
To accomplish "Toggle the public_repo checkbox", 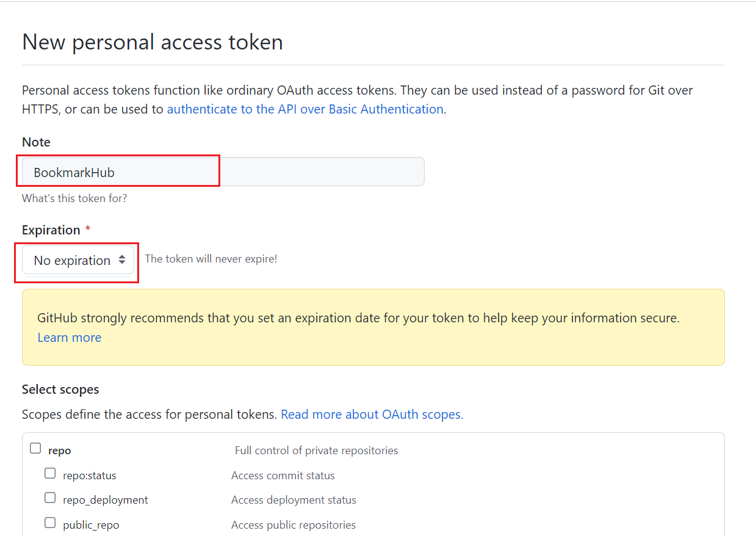I will click(x=50, y=523).
